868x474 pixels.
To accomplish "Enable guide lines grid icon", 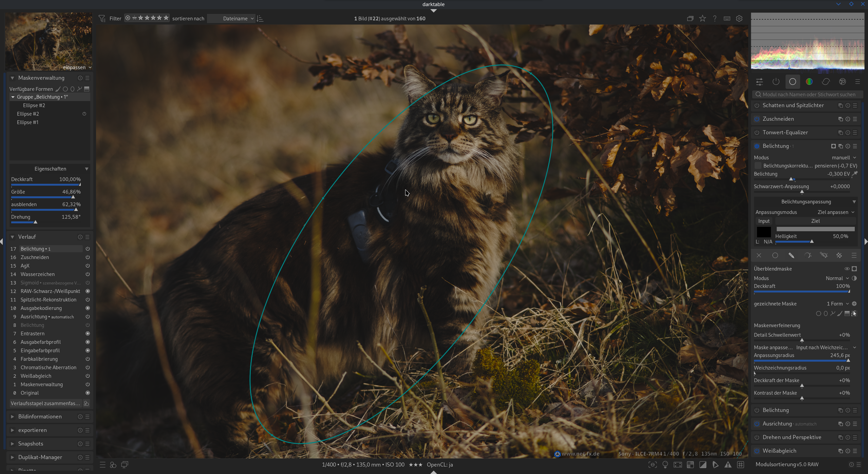I will (740, 465).
